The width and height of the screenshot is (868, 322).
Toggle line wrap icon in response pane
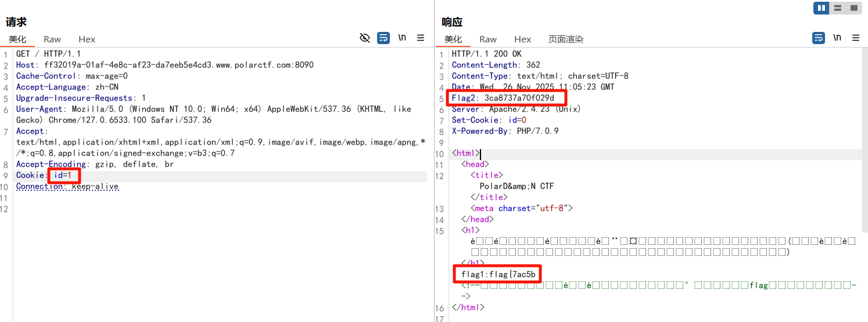click(x=818, y=38)
